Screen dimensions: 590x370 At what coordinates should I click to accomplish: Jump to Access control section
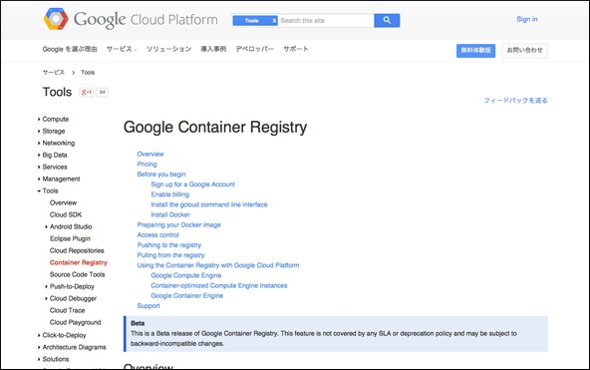pyautogui.click(x=158, y=235)
